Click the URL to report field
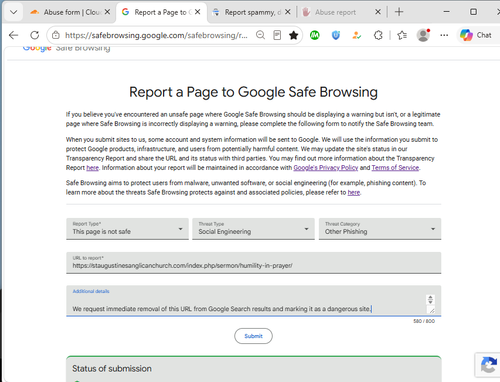Viewport: 500px width, 382px height. (254, 263)
